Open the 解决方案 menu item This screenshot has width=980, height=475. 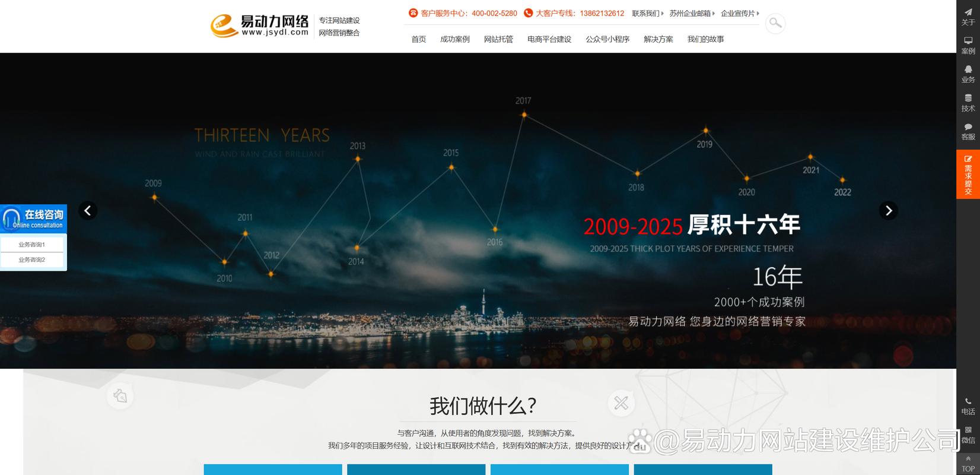coord(658,39)
